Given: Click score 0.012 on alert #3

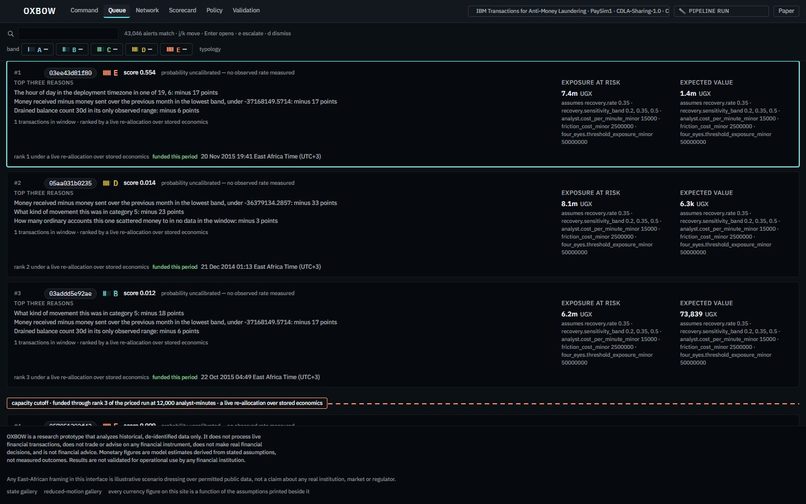Looking at the screenshot, I should pos(139,293).
